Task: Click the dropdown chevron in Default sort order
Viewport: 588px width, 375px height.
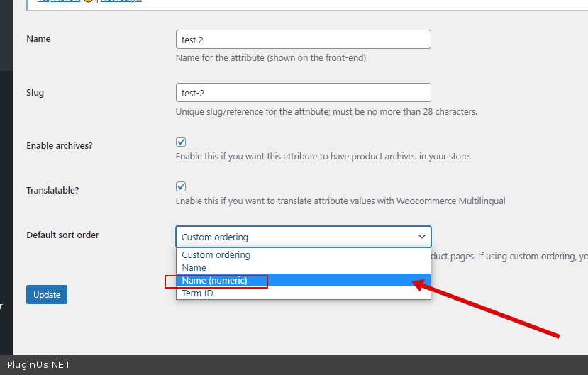Action: pyautogui.click(x=421, y=237)
